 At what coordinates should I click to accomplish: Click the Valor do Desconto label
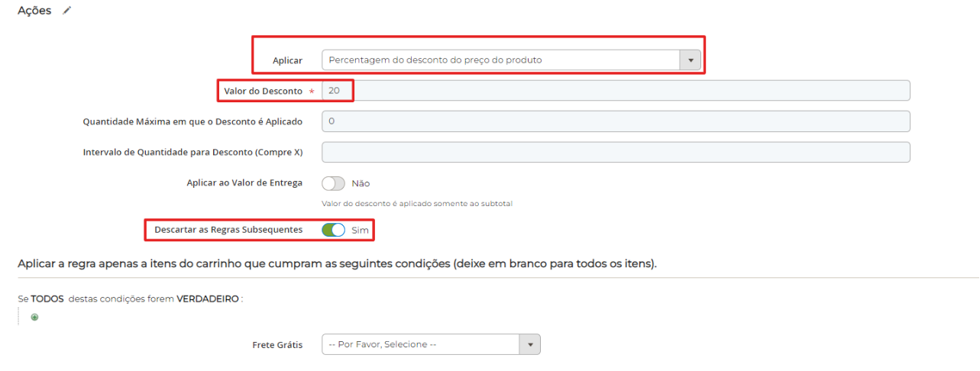263,91
